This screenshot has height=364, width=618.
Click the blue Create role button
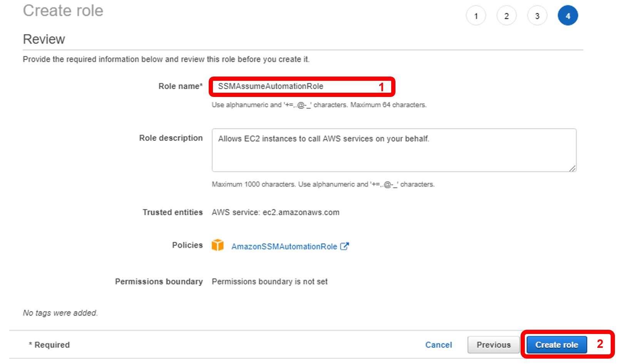click(x=556, y=345)
